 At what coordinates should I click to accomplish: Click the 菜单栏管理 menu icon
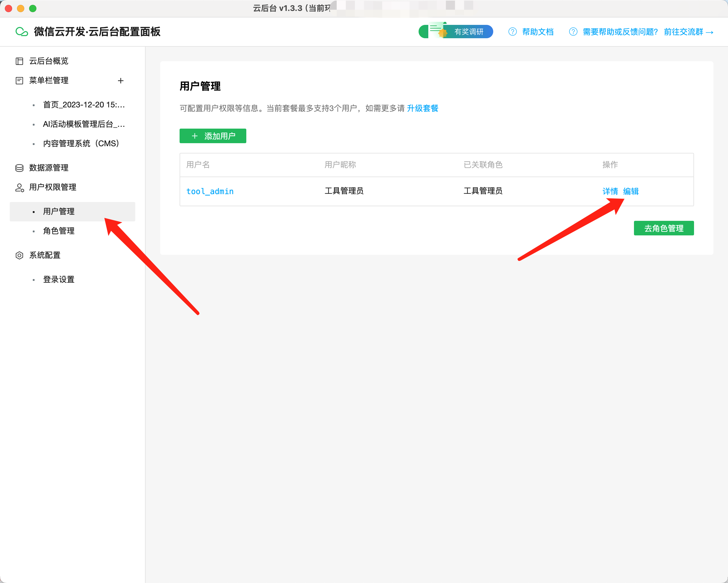pos(19,81)
